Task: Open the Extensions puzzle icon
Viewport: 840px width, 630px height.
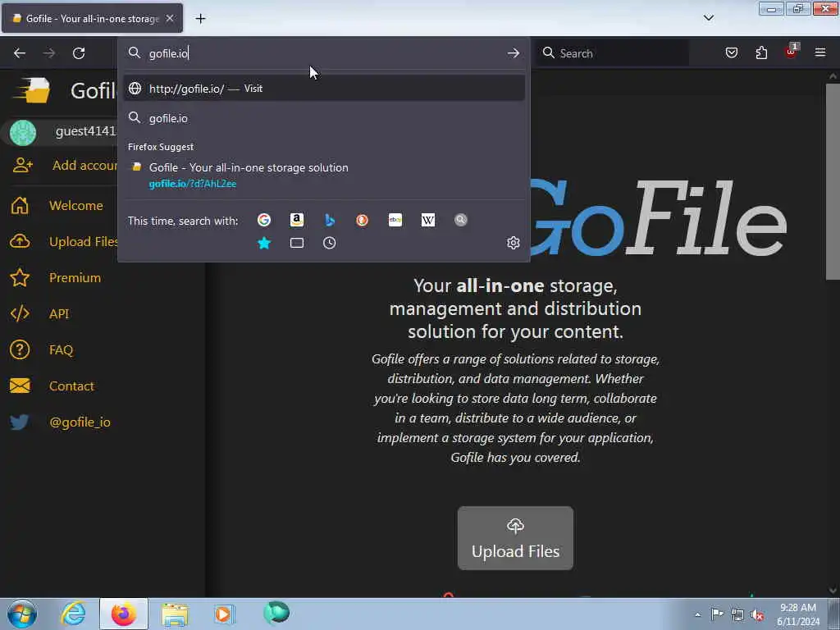Action: pyautogui.click(x=761, y=52)
